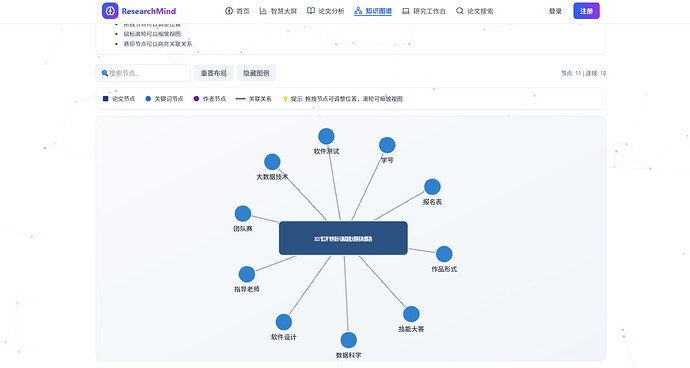Click the 登录 login link
The width and height of the screenshot is (690, 368).
pos(555,11)
